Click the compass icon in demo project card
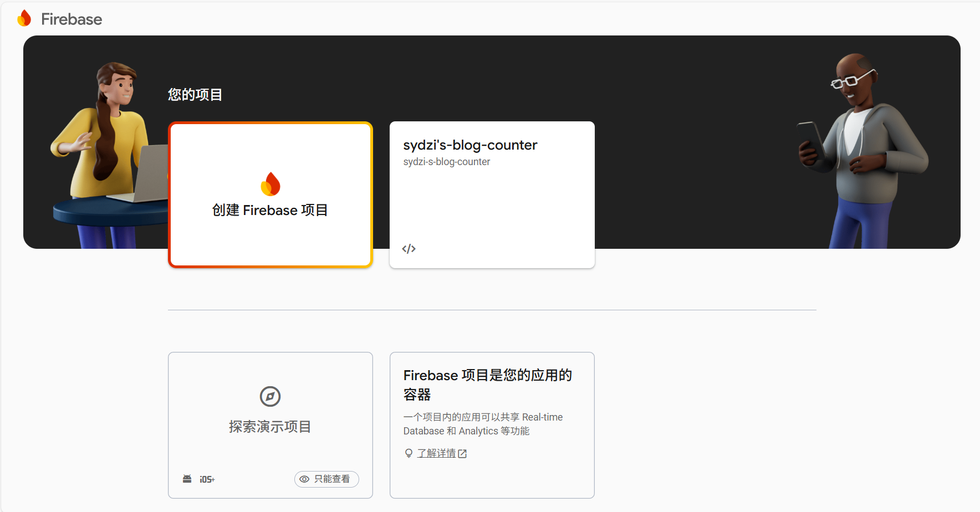The height and width of the screenshot is (512, 980). click(x=270, y=396)
